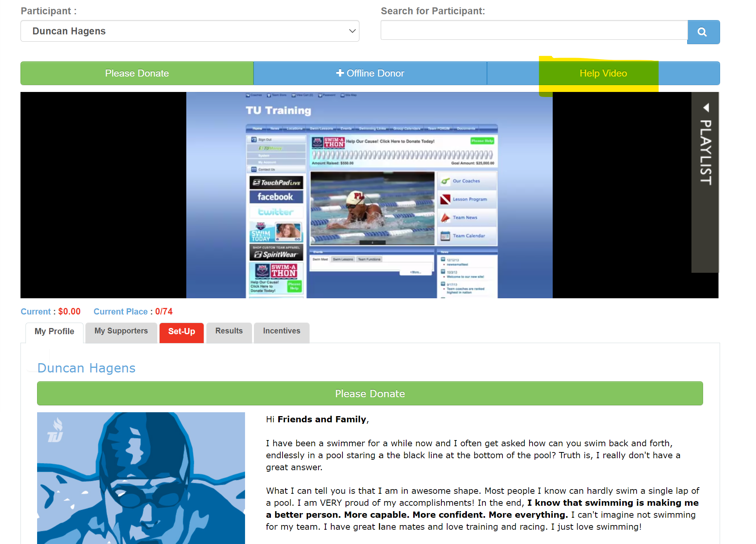Open the Set-Up tab
The image size is (756, 544).
tap(181, 331)
